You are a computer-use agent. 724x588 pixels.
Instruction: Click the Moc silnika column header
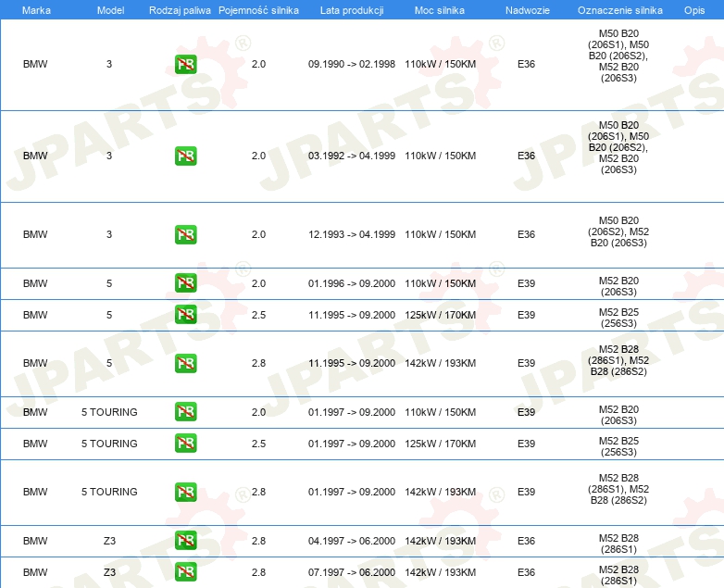click(x=440, y=10)
